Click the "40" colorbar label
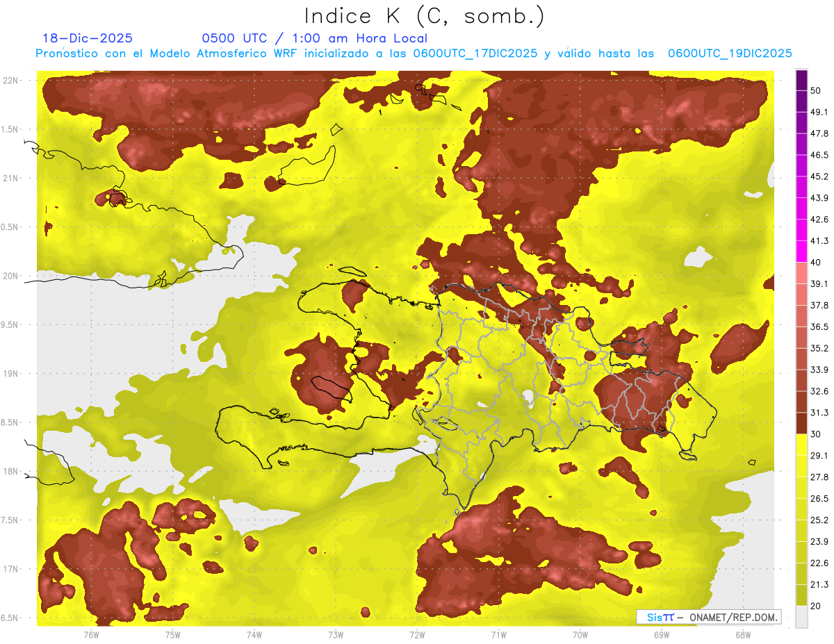834x644 pixels. pos(816,263)
